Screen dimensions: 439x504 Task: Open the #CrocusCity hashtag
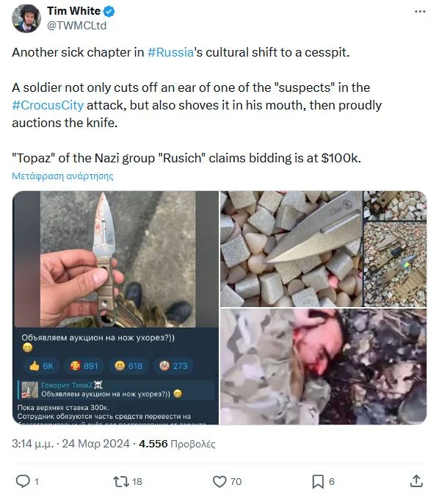(x=48, y=105)
